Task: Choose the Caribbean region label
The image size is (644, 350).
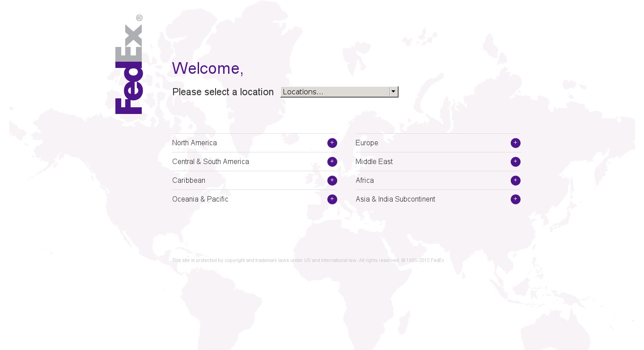Action: pos(189,181)
